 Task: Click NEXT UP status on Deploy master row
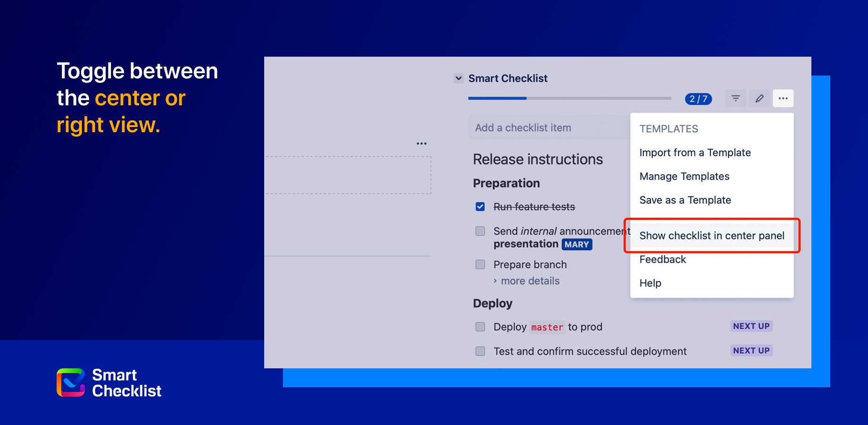tap(751, 326)
